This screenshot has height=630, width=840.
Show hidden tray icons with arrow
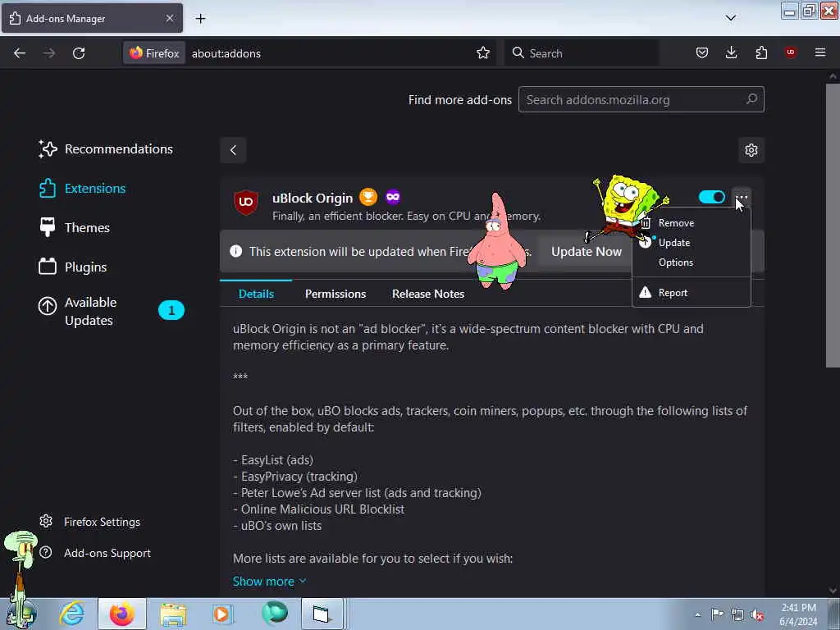(x=697, y=615)
